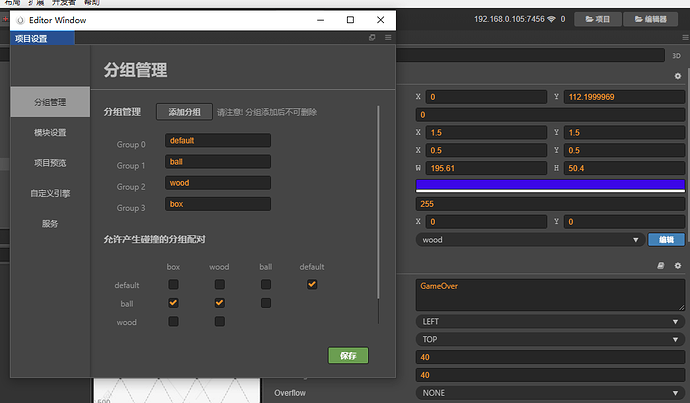Click the Group 1 ball name field
Screen dimensions: 690x403
pos(218,161)
